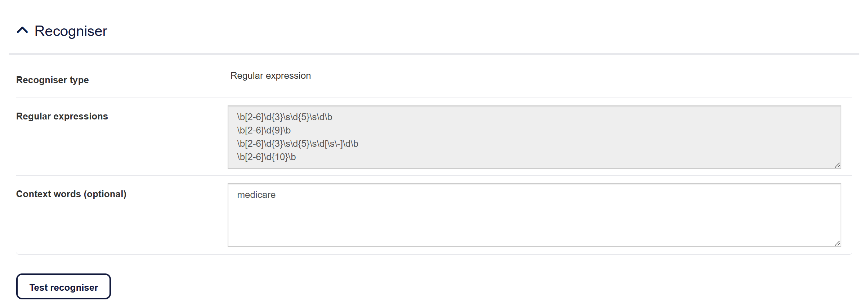Click the Recogniser type label
868x308 pixels.
pos(53,80)
